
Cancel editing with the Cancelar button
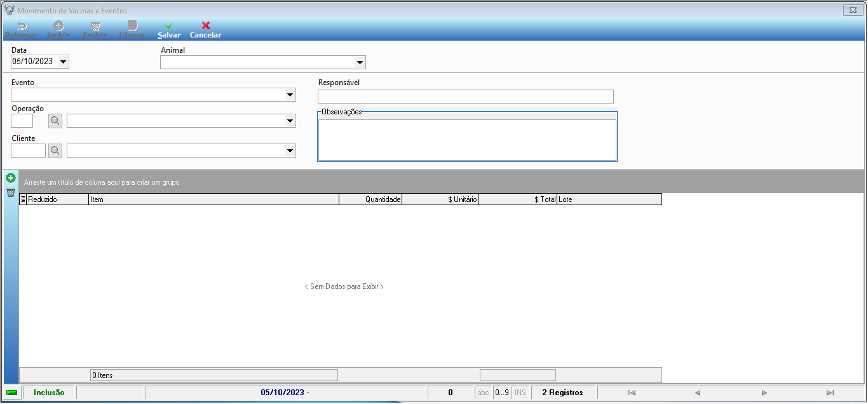pos(205,30)
